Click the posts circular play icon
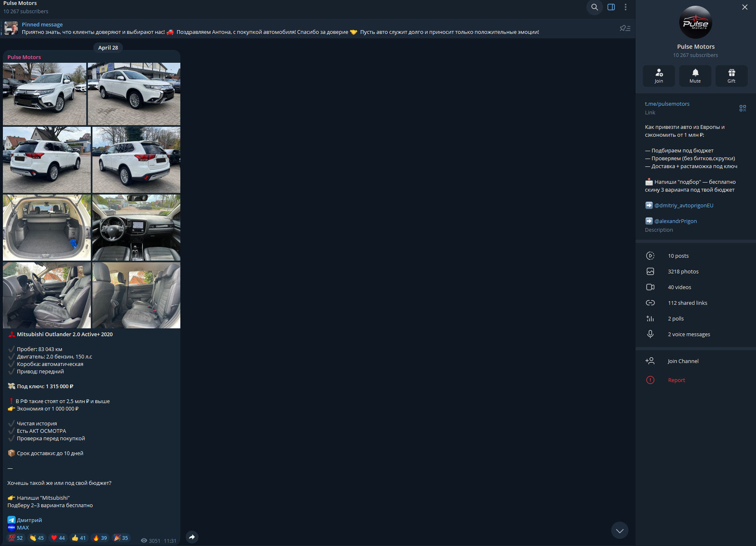Viewport: 756px width, 546px height. (x=650, y=256)
